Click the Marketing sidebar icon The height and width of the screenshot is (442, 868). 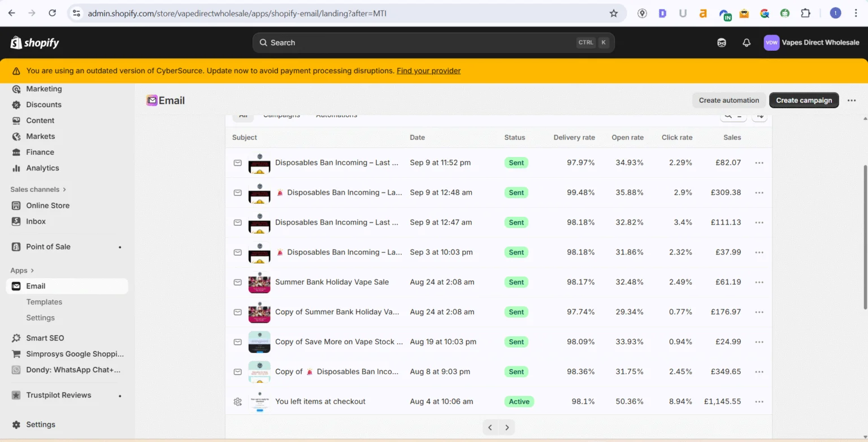point(16,89)
